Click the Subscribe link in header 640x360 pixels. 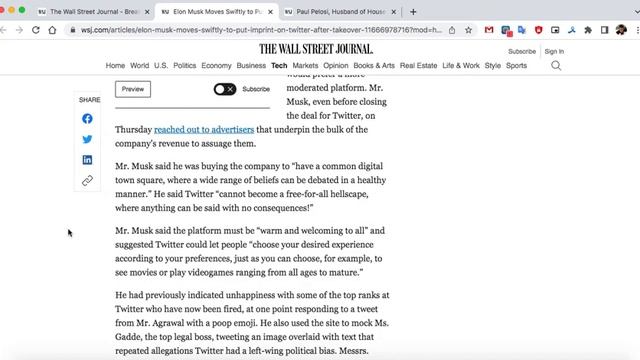(522, 51)
